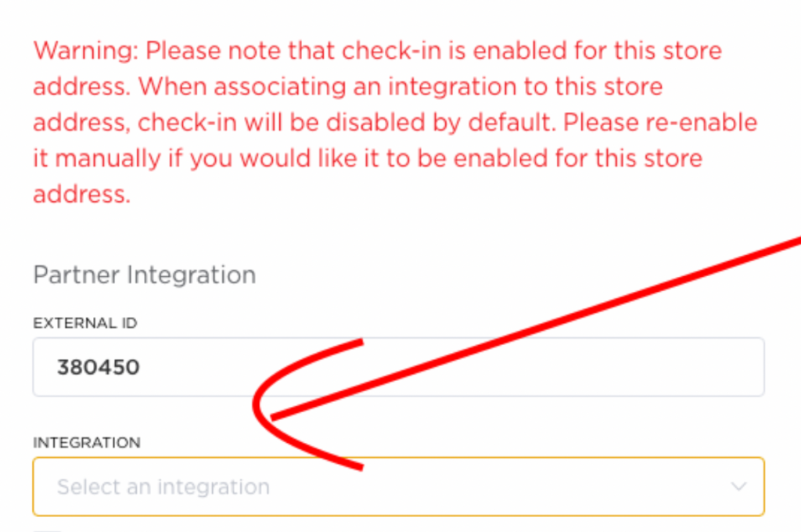Image resolution: width=801 pixels, height=532 pixels.
Task: Toggle the checkbox below the Integration dropdown
Action: 47,530
